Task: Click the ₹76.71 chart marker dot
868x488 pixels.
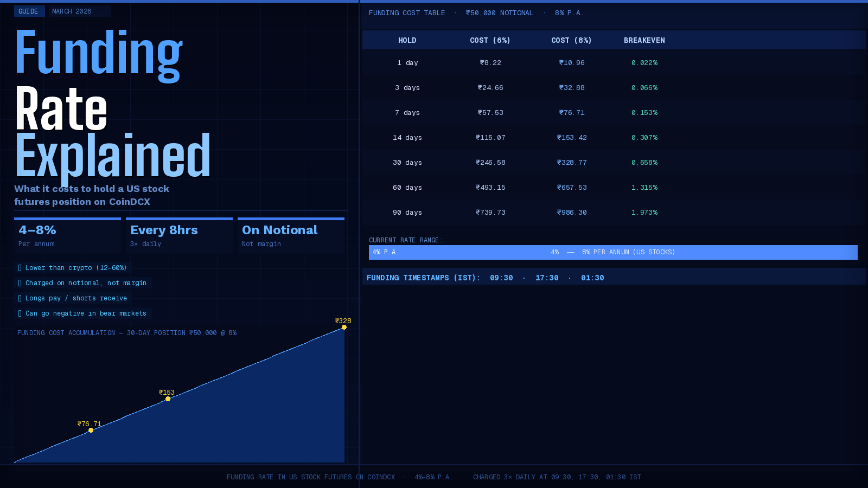Action: tap(91, 431)
